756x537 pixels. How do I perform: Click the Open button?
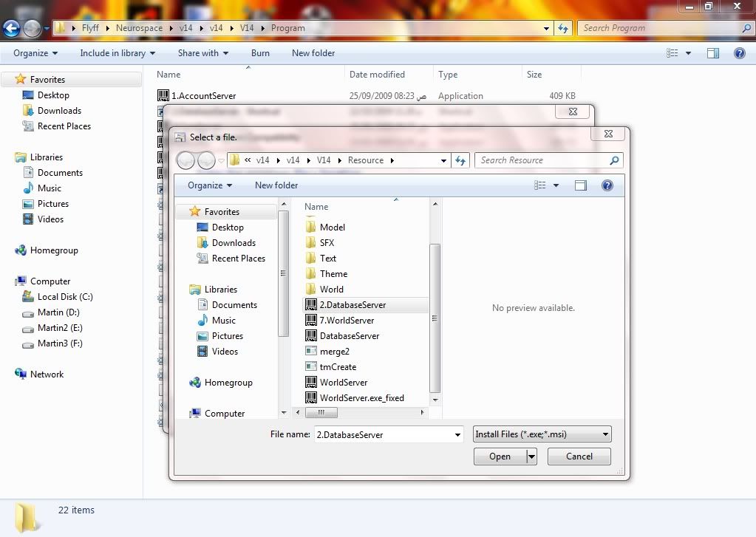(500, 456)
